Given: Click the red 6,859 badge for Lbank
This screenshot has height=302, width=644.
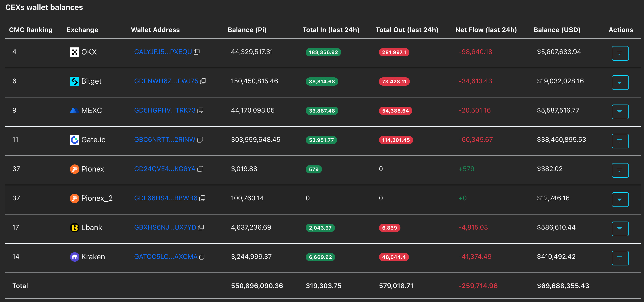Looking at the screenshot, I should (x=390, y=228).
